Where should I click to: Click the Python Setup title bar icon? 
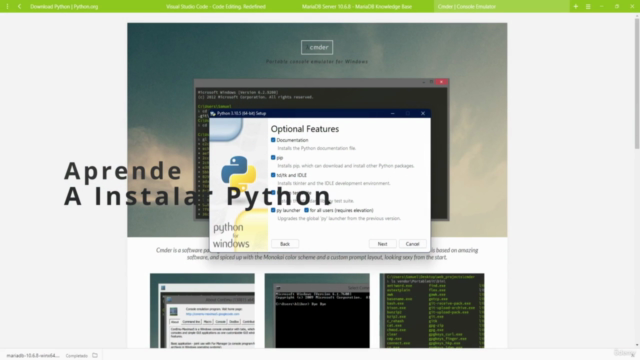coord(213,113)
